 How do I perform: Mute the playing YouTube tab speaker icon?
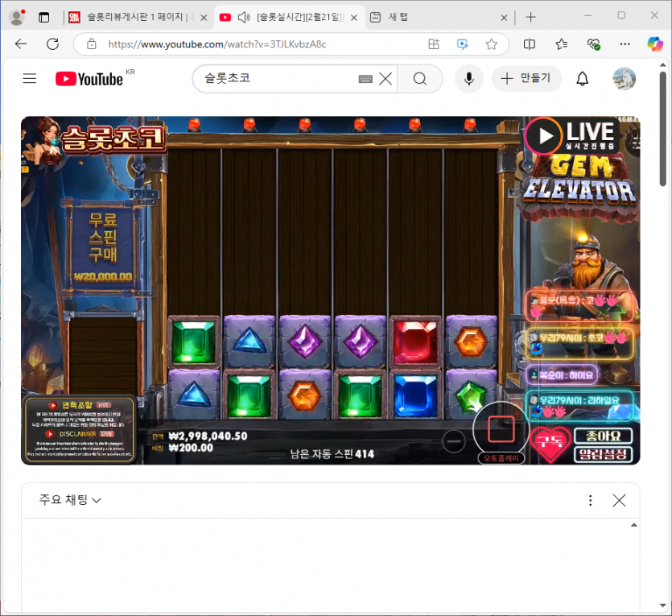click(x=243, y=17)
